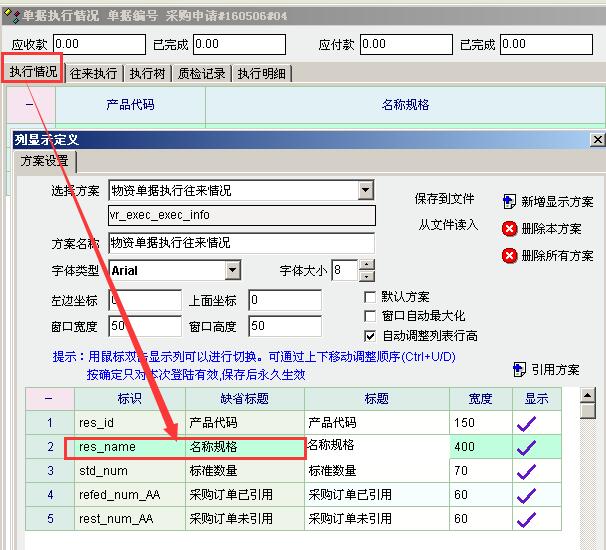Enable the 窗口自动最大化 checkbox

click(371, 316)
